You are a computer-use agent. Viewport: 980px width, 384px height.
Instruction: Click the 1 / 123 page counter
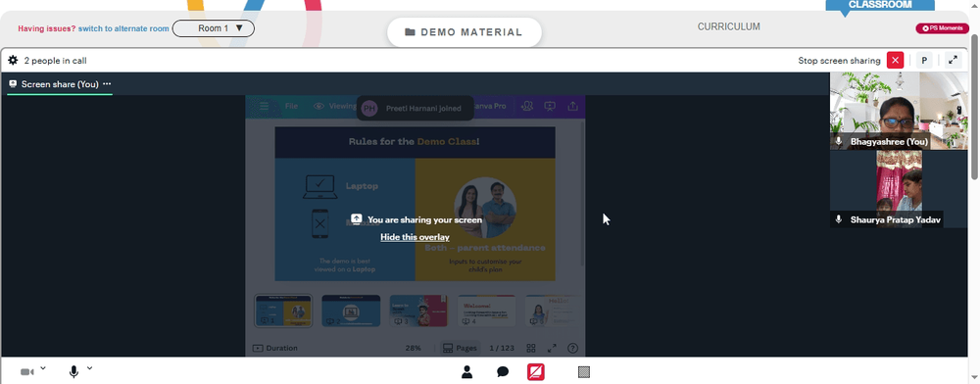click(x=501, y=348)
